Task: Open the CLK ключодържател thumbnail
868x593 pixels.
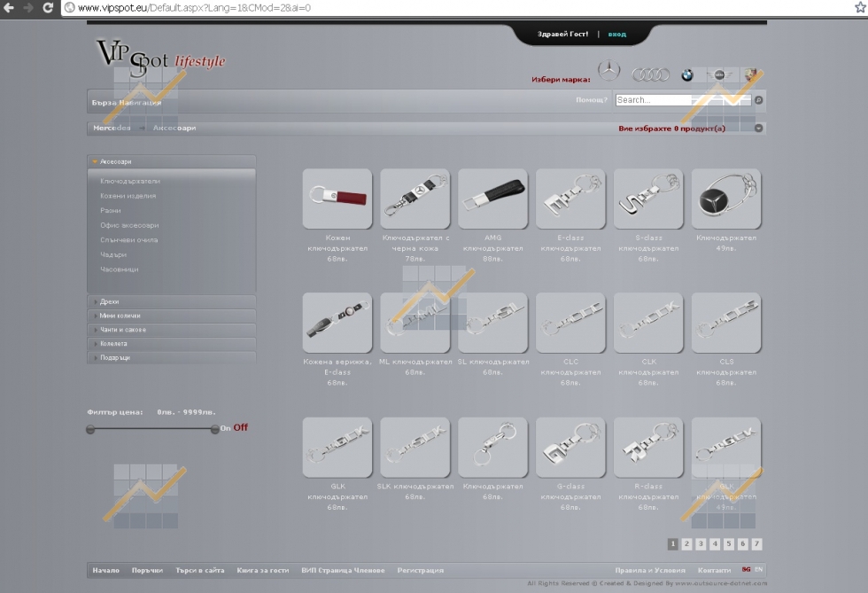Action: point(648,323)
